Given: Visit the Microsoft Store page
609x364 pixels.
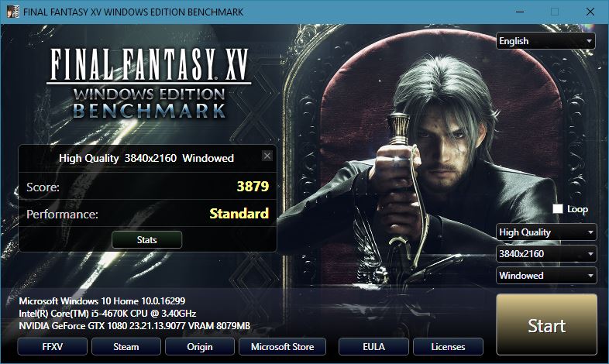Looking at the screenshot, I should coord(282,346).
